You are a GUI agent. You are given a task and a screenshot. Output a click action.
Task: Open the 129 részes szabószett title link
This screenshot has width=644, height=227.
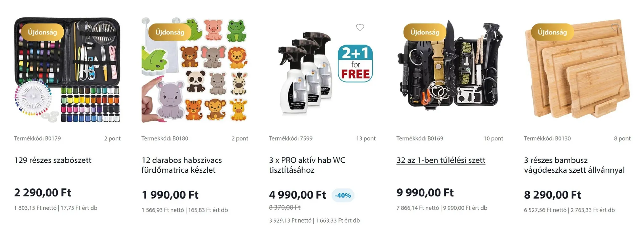click(x=53, y=160)
